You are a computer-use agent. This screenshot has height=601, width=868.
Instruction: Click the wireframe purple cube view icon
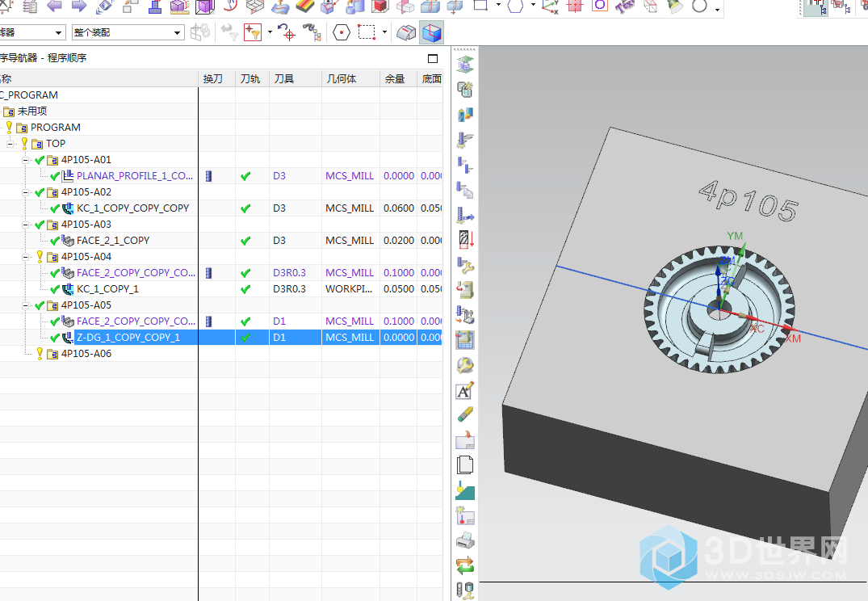(205, 6)
